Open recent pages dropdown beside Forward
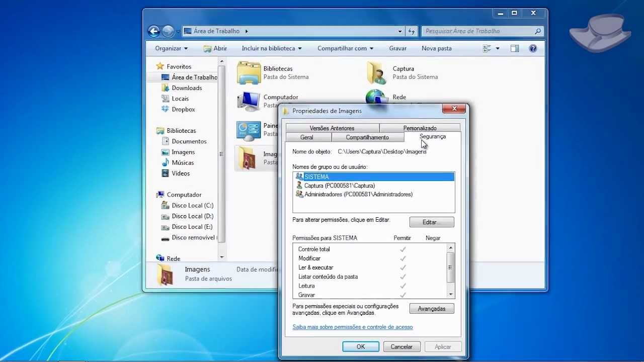This screenshot has height=362, width=644. click(x=178, y=31)
